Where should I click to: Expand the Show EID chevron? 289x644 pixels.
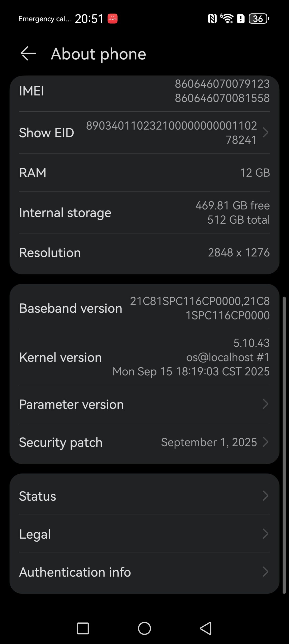point(265,133)
